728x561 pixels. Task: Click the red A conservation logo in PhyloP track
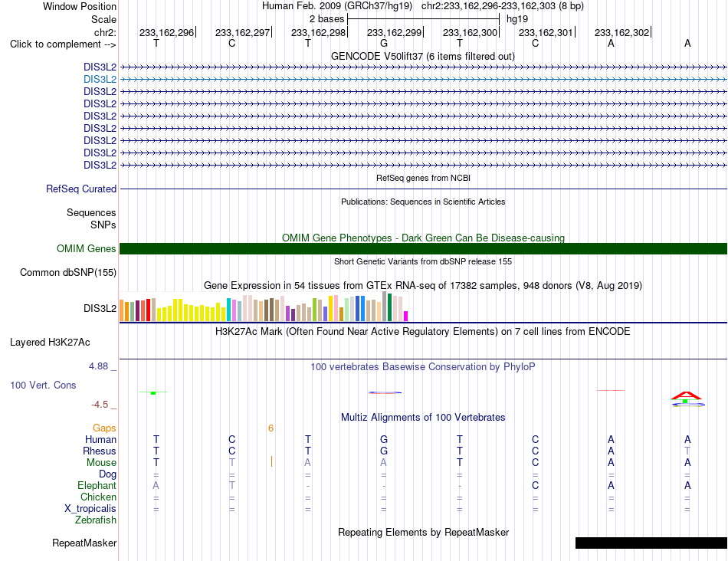click(686, 395)
